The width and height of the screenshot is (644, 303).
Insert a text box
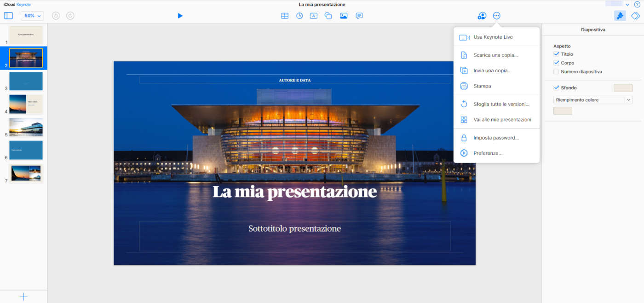(314, 16)
